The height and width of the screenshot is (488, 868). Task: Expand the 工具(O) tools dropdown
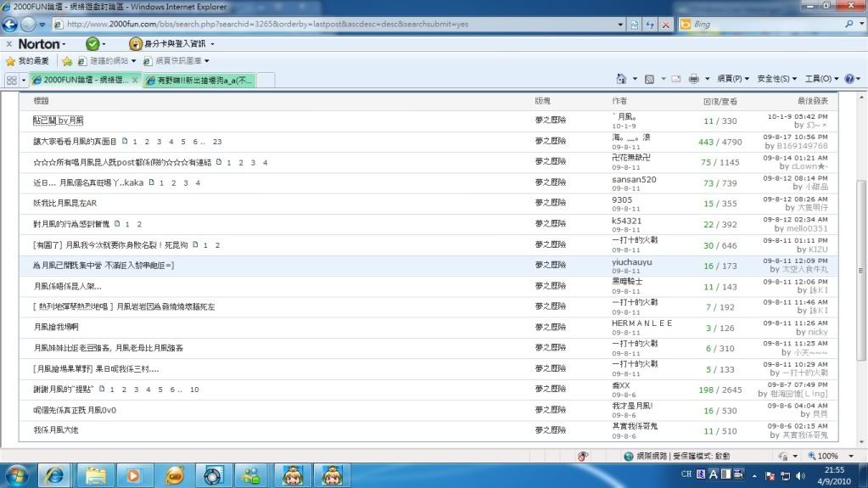(822, 79)
